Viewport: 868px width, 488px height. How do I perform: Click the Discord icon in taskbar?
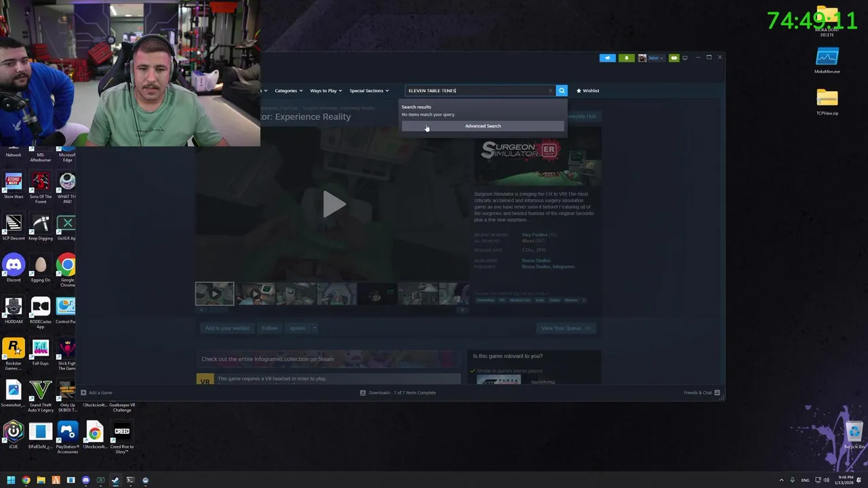(x=85, y=480)
